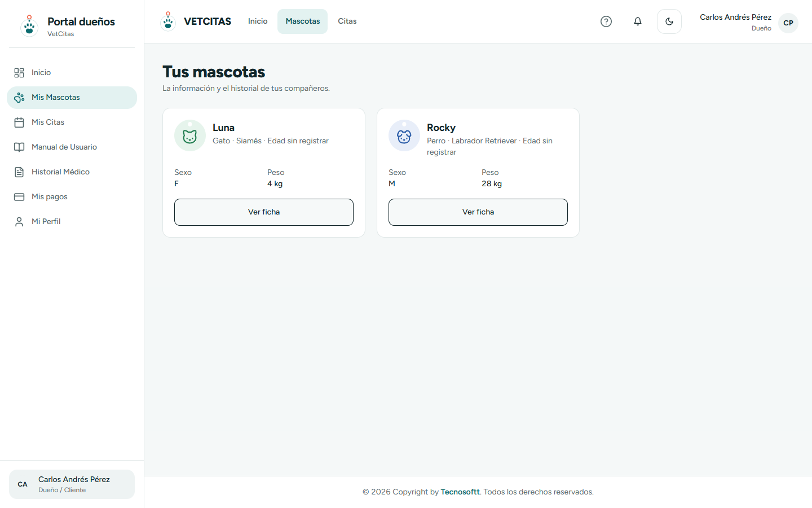Open Mis Citas in the sidebar
The height and width of the screenshot is (508, 812).
(72, 122)
